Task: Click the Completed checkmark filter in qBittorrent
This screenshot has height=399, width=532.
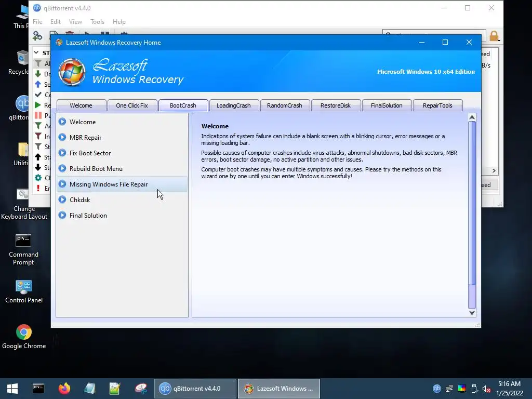Action: pos(38,95)
